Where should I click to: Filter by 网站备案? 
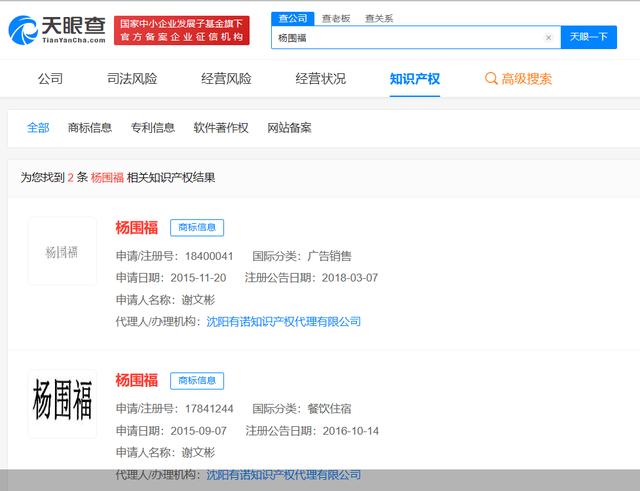point(289,128)
